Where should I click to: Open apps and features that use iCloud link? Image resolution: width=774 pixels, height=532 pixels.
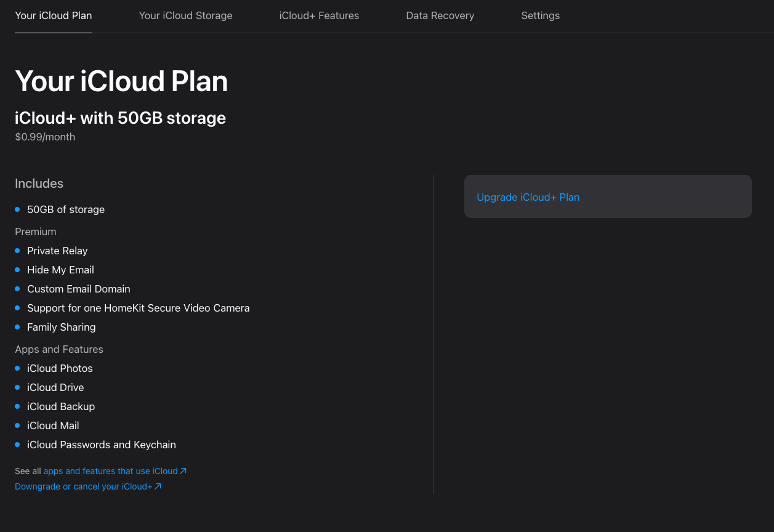click(115, 471)
